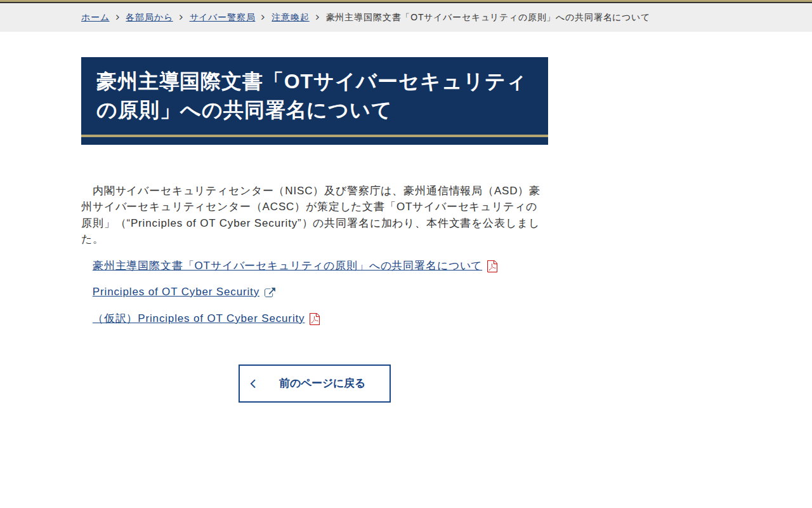
Task: Click body paragraph starting 内閣サイバーセキュリティセンター
Action: point(311,215)
